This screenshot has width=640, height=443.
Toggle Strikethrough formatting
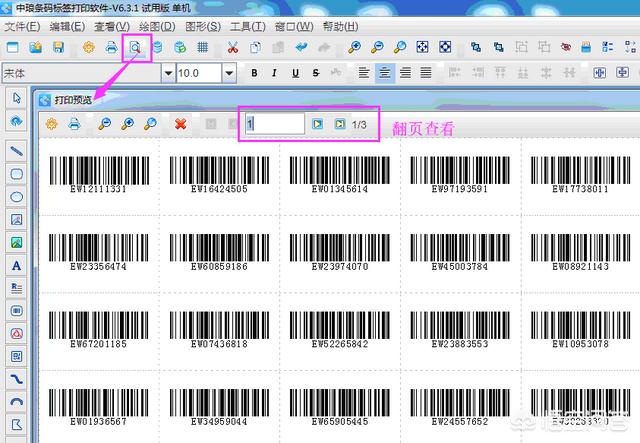coord(316,73)
